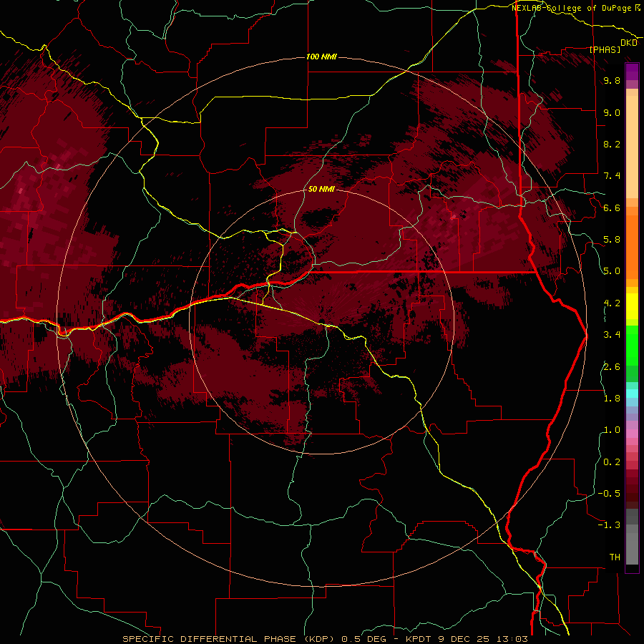644x644 pixels.
Task: Click the pale peach segment of the color bar
Action: (632, 147)
